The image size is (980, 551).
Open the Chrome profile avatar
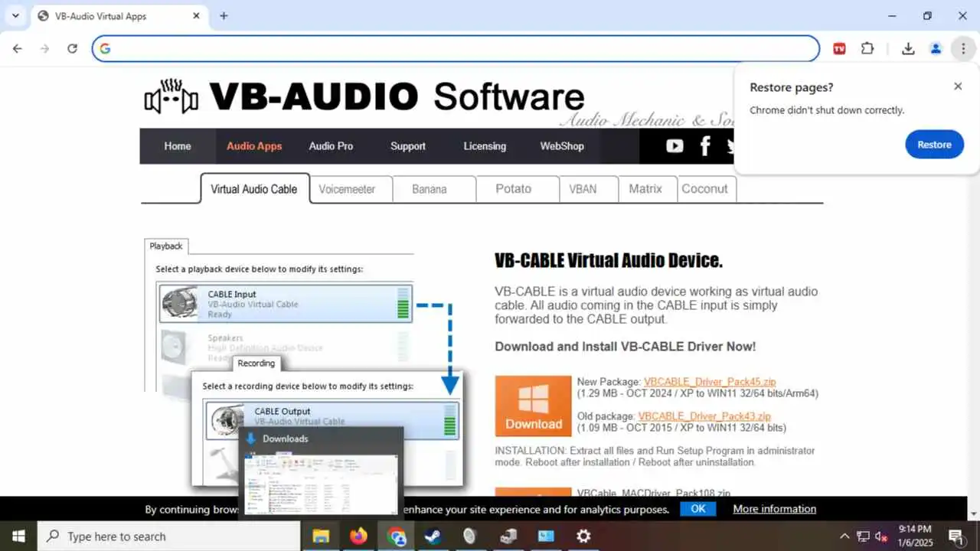tap(936, 48)
